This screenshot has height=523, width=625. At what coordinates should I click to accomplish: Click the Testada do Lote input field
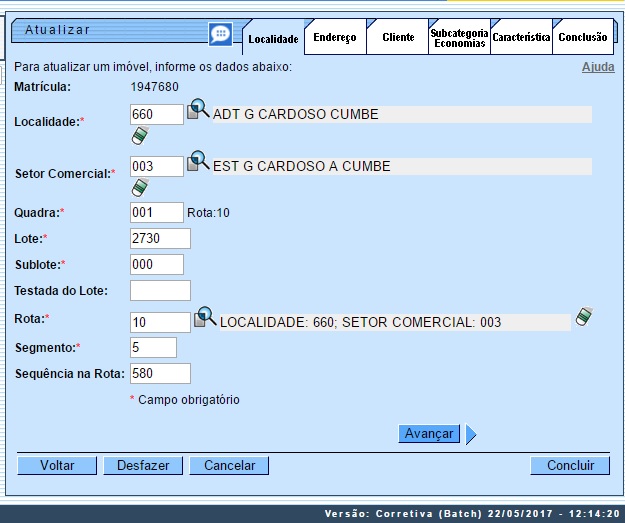(160, 291)
